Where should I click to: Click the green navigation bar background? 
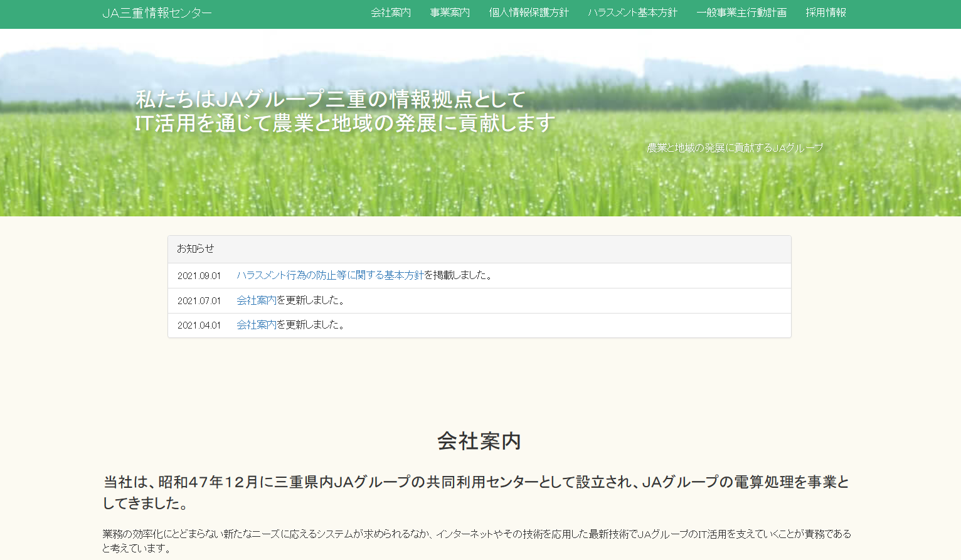click(282, 13)
